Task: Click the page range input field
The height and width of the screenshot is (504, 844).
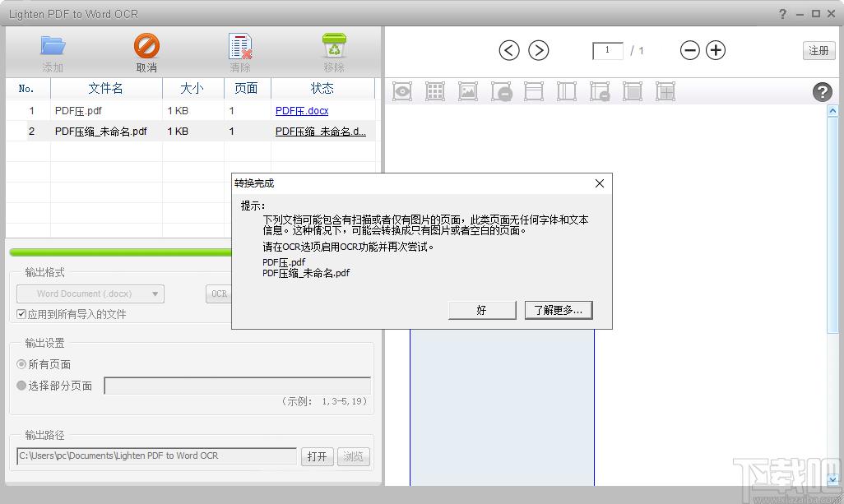Action: click(238, 386)
